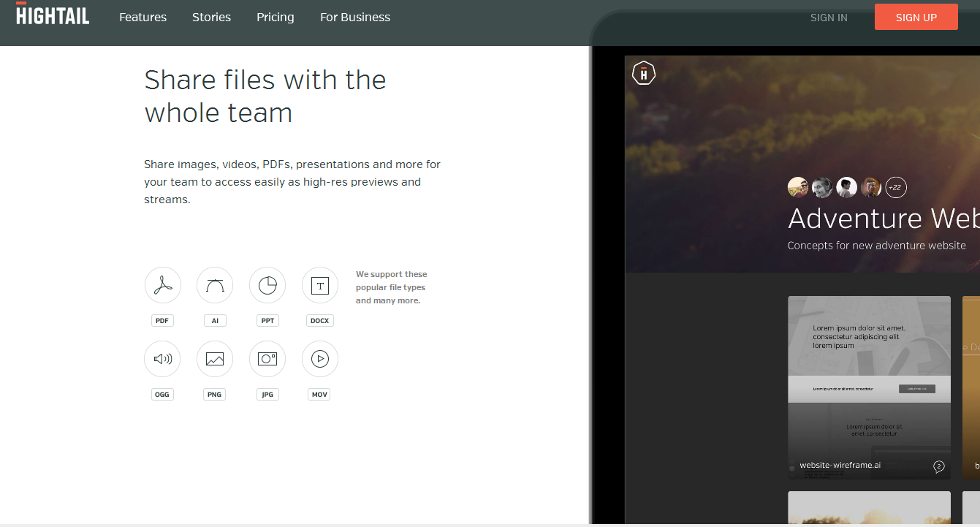This screenshot has height=527, width=980.
Task: Click the DOCX text document icon
Action: click(x=320, y=285)
